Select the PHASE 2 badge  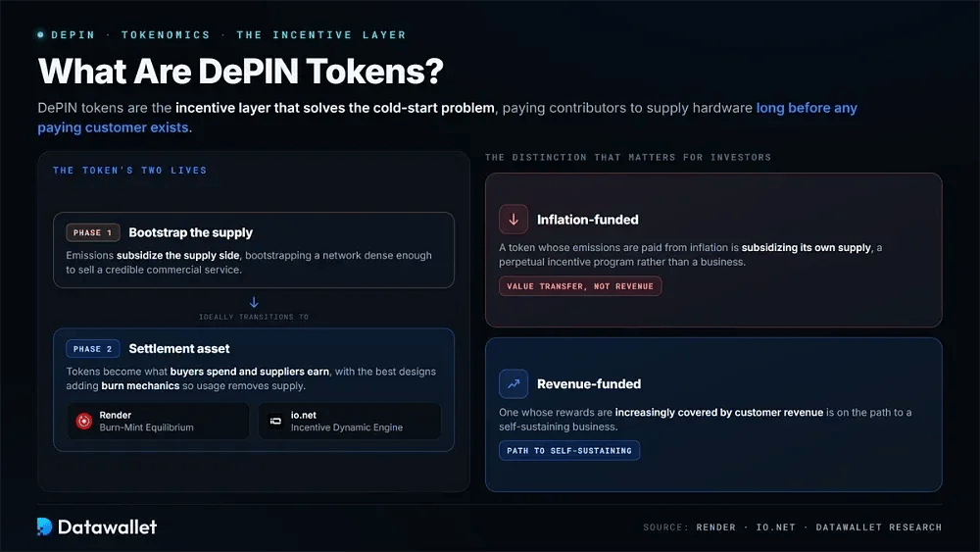[x=92, y=349]
